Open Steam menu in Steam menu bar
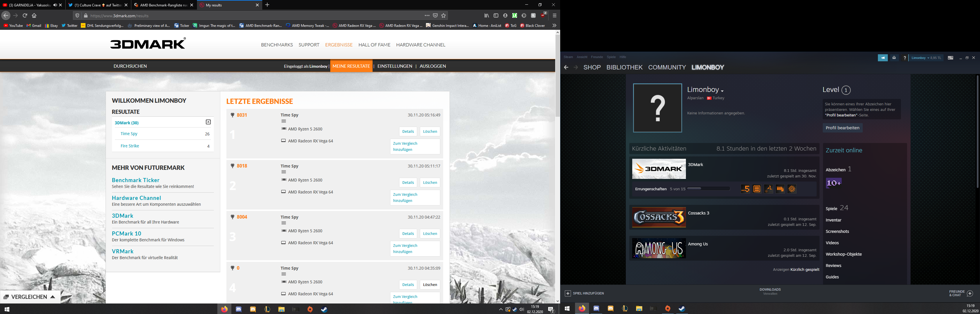This screenshot has height=314, width=980. pyautogui.click(x=568, y=57)
